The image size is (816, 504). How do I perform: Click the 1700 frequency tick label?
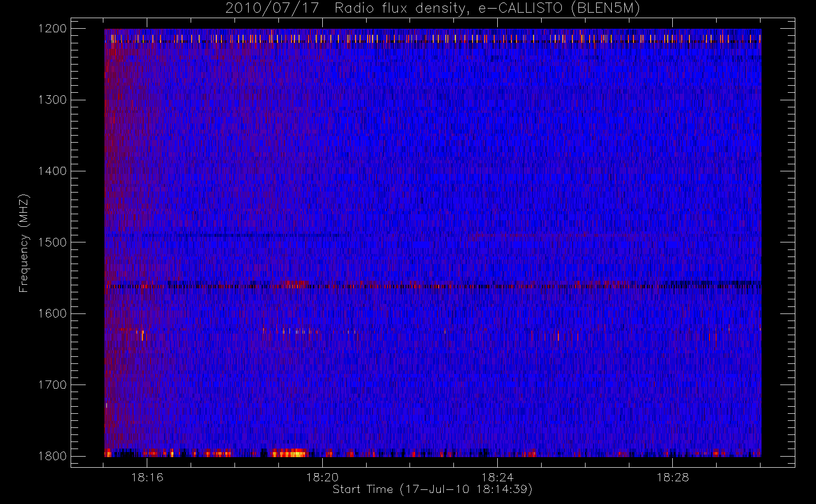52,385
